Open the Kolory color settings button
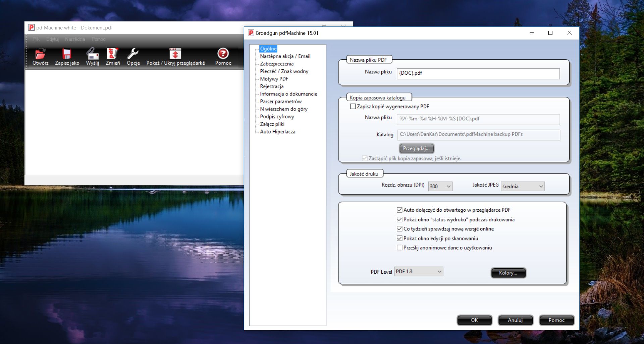Image resolution: width=644 pixels, height=344 pixels. point(508,273)
